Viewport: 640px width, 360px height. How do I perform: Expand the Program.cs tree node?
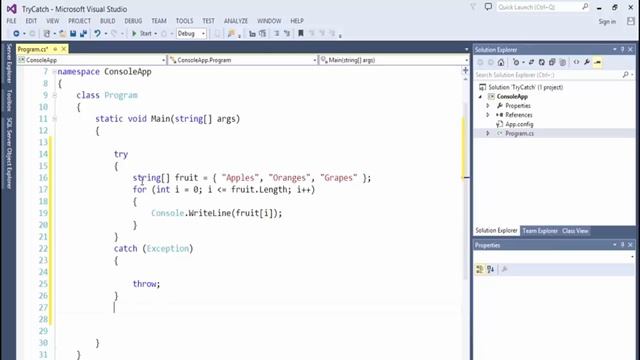click(488, 133)
